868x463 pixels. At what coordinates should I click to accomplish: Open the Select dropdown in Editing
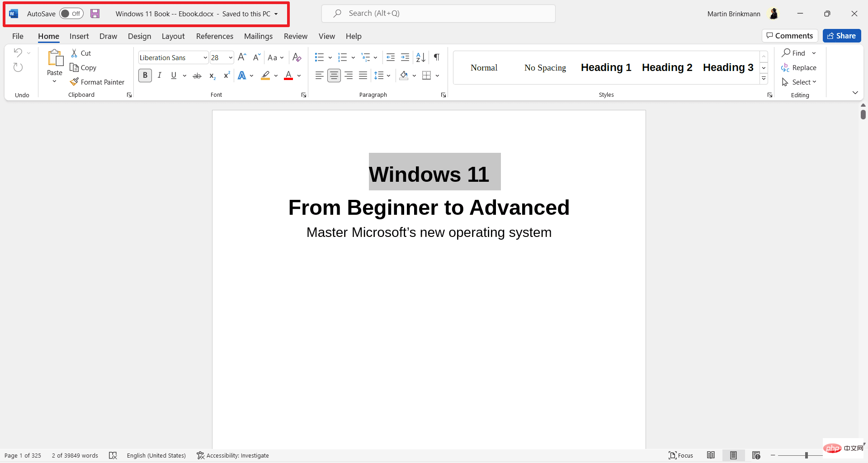pos(799,82)
